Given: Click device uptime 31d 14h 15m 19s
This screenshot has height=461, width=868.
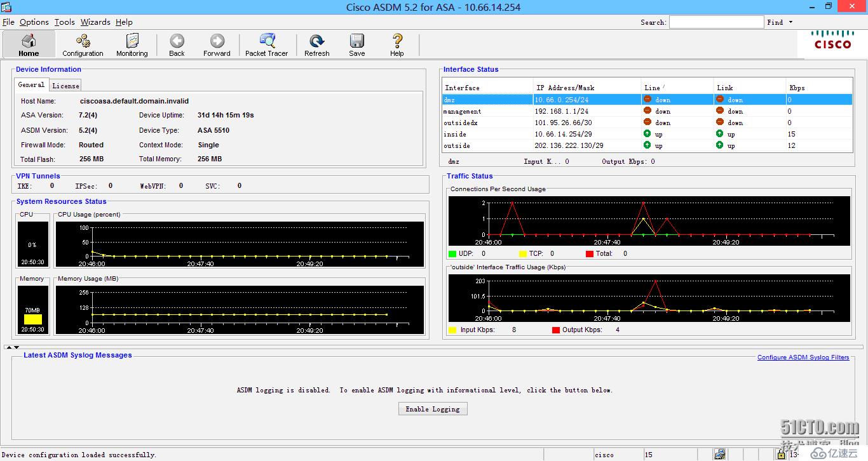Looking at the screenshot, I should [x=226, y=115].
